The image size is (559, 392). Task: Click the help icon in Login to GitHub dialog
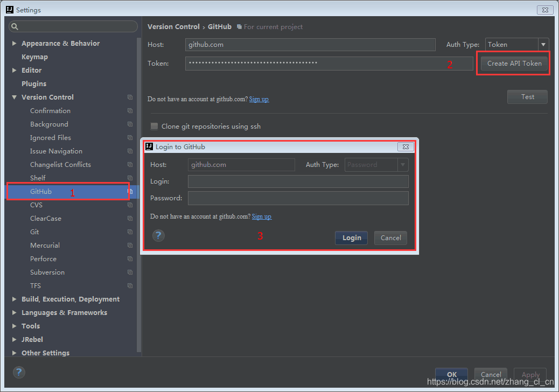click(159, 235)
